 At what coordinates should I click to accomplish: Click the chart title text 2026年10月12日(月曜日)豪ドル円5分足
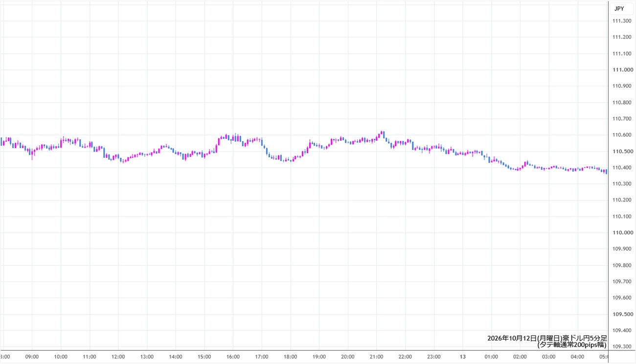547,338
